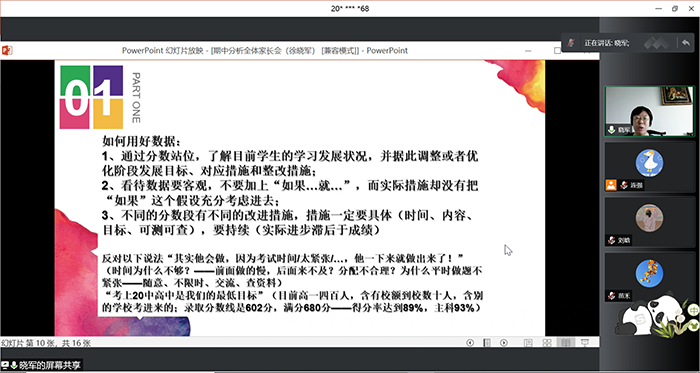This screenshot has height=373, width=700.
Task: Select 晓军's speaker video thumbnail
Action: point(650,112)
